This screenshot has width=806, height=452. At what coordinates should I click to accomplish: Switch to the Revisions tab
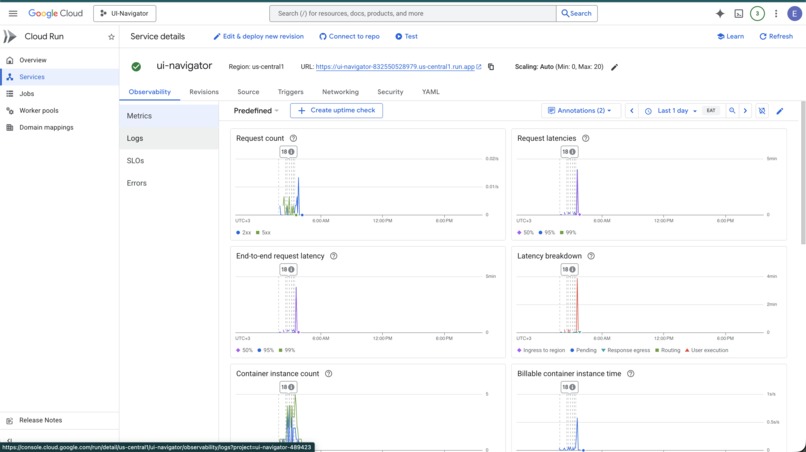click(204, 92)
